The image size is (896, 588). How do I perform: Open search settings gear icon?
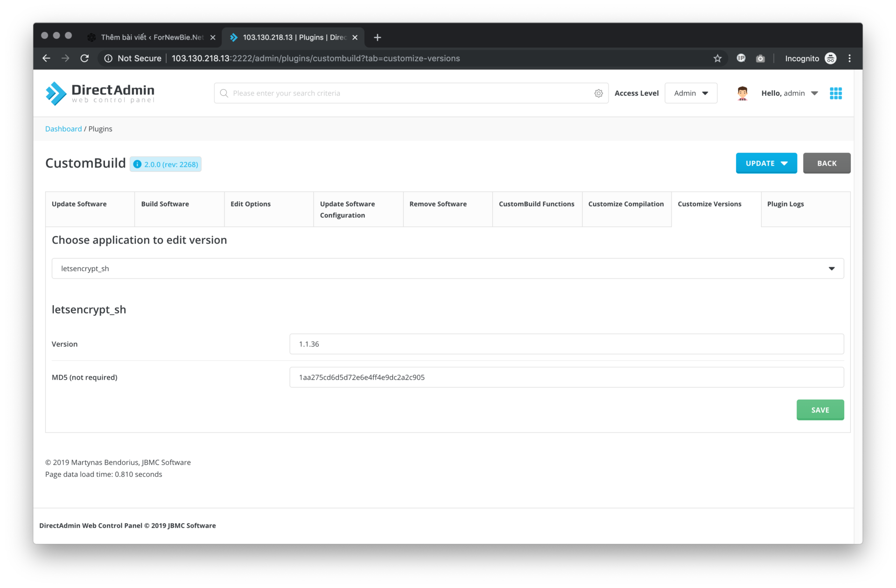599,93
